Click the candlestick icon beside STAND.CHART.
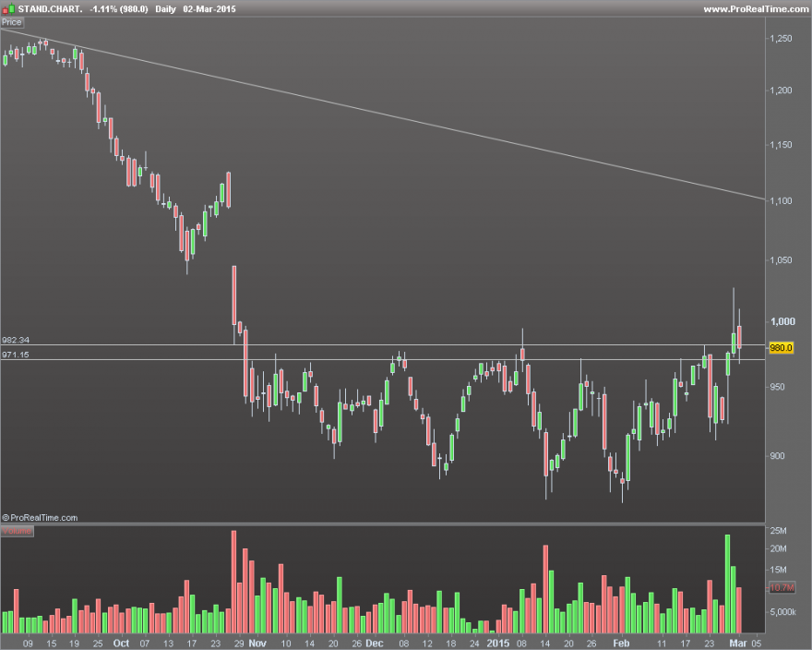 click(x=9, y=8)
